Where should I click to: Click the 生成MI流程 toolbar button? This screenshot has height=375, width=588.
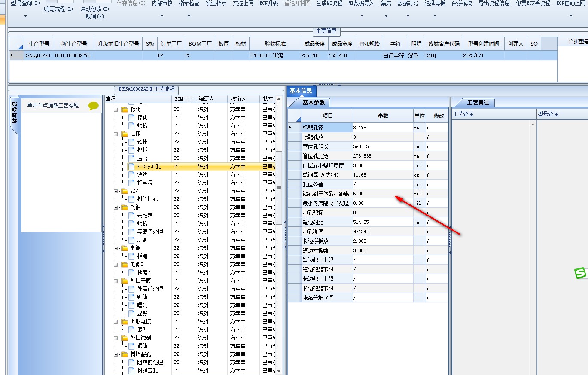click(x=329, y=3)
